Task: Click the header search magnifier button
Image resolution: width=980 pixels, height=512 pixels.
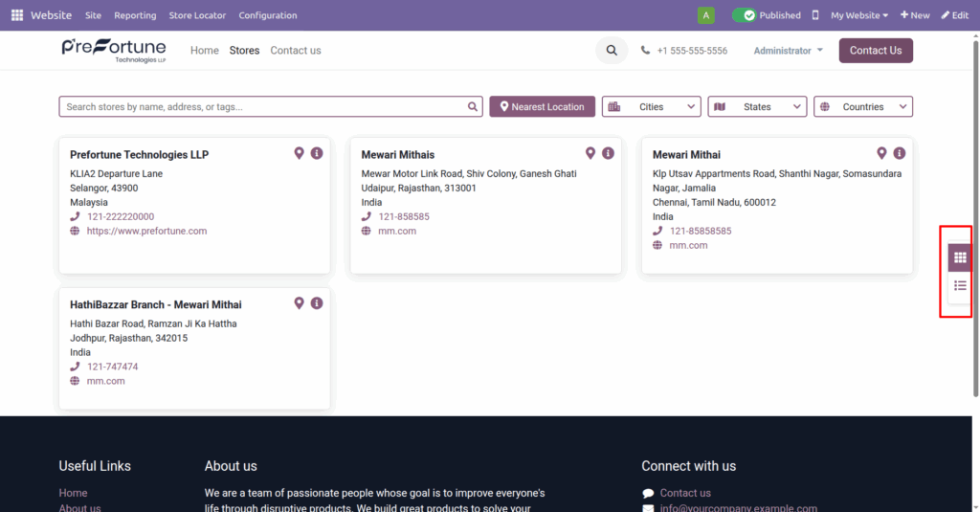Action: click(x=612, y=51)
